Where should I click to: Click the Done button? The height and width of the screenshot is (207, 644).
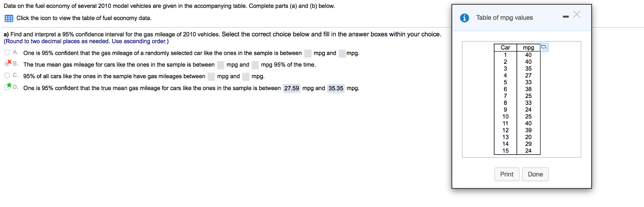tap(535, 174)
